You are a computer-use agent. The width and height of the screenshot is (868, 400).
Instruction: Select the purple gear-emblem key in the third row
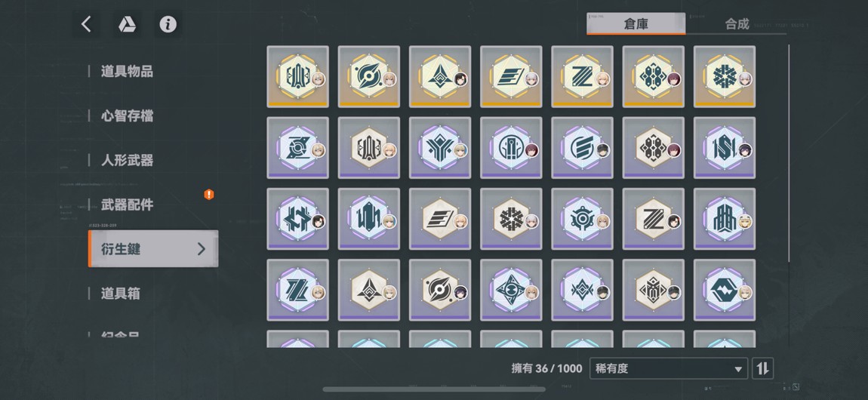(x=583, y=219)
